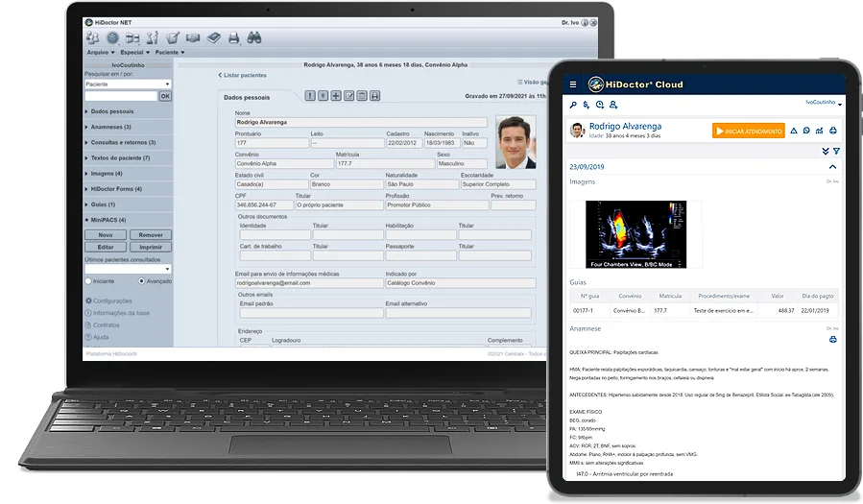Click the notepad with pencil toolbar icon
This screenshot has height=504, width=863.
pos(173,37)
